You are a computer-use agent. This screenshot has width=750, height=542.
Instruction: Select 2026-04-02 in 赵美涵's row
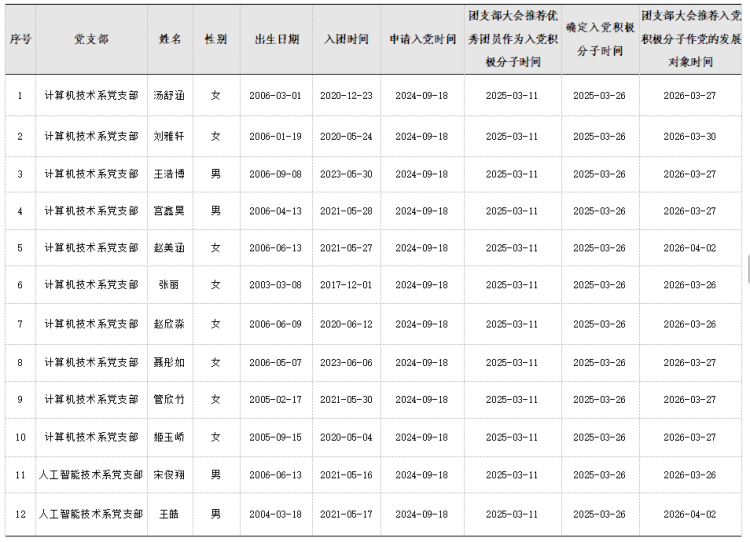click(690, 248)
